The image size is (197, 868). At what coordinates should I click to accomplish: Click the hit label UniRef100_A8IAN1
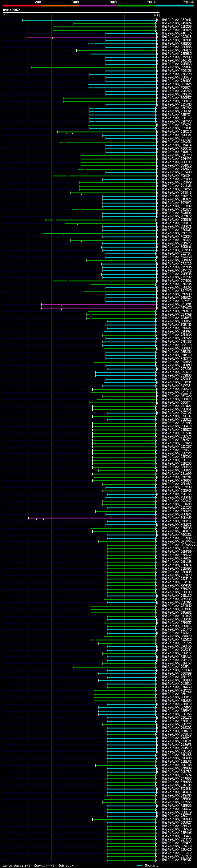176,20
